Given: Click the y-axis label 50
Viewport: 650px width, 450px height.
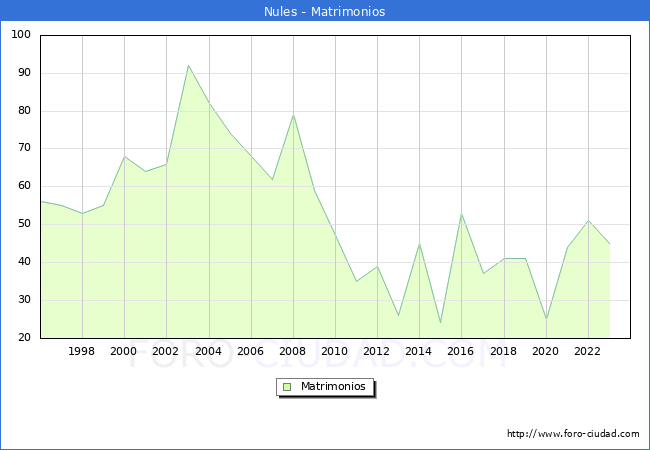Looking at the screenshot, I should click(x=24, y=223).
